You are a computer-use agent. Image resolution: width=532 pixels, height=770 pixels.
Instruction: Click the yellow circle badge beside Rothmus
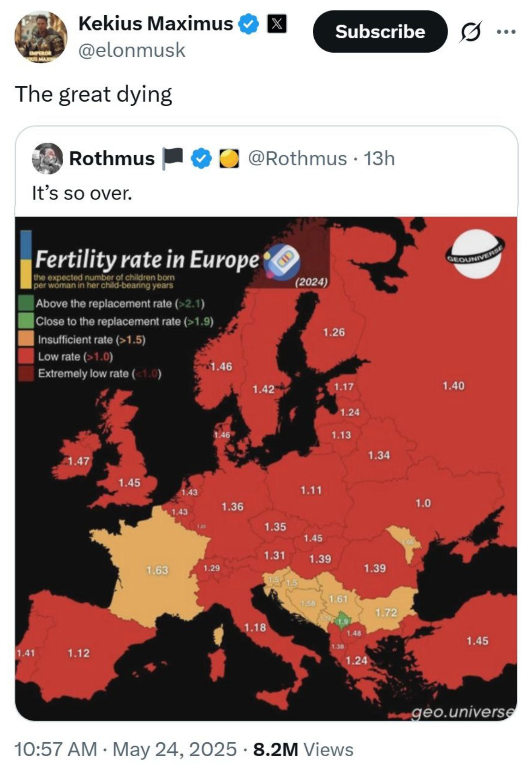pyautogui.click(x=228, y=158)
